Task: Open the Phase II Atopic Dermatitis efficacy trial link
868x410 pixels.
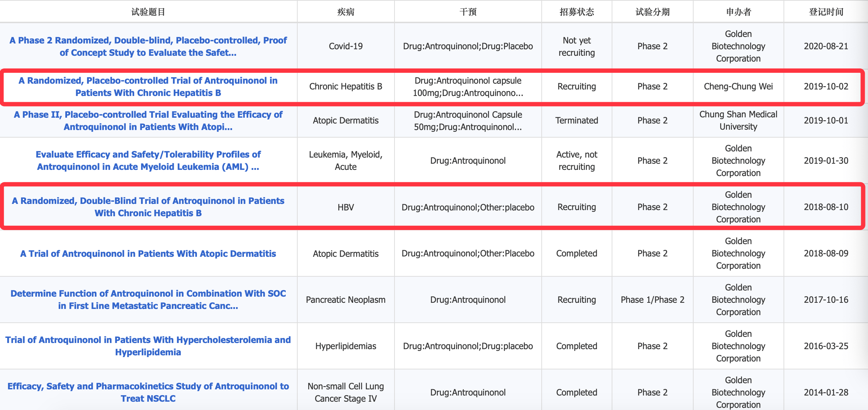Action: point(148,121)
